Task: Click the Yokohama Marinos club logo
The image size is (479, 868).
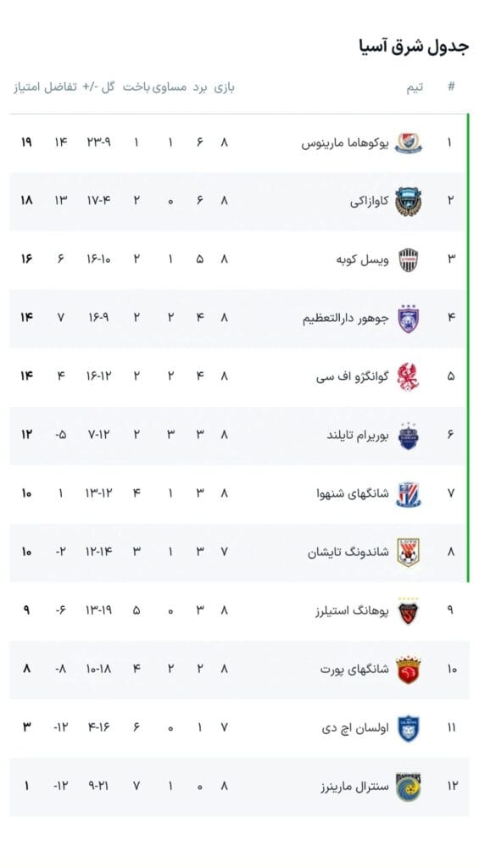Action: point(408,142)
